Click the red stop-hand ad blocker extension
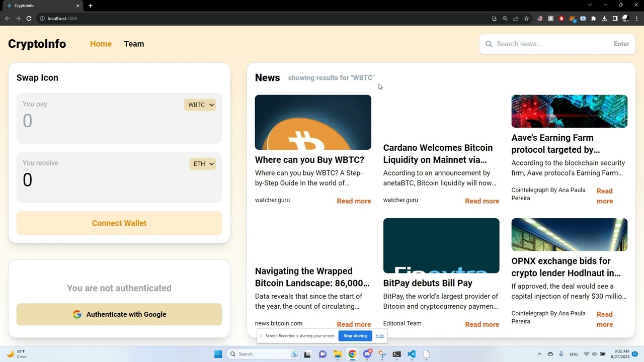The width and height of the screenshot is (644, 362). [561, 19]
